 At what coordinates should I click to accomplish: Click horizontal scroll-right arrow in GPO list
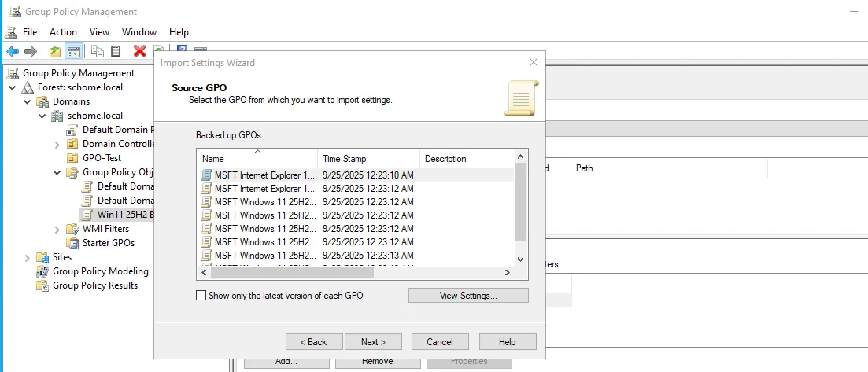pos(507,272)
